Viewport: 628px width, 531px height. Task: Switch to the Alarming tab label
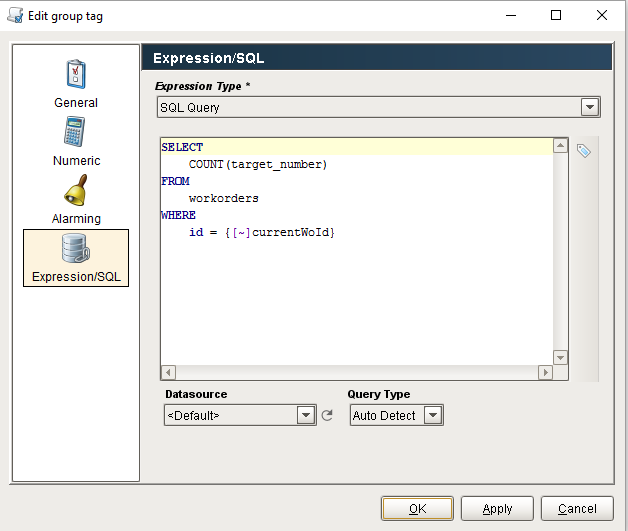pyautogui.click(x=76, y=219)
